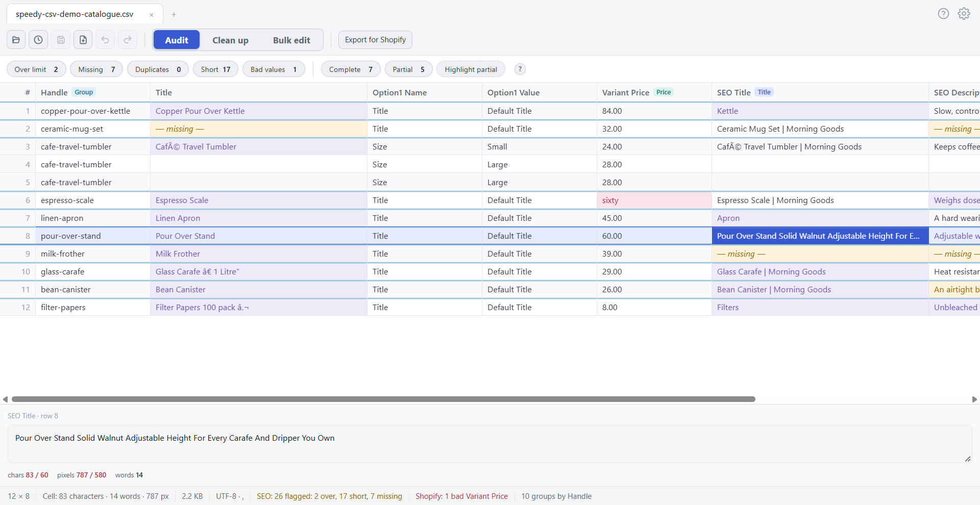Toggle the Short filter chip
Image resolution: width=980 pixels, height=505 pixels.
point(215,69)
